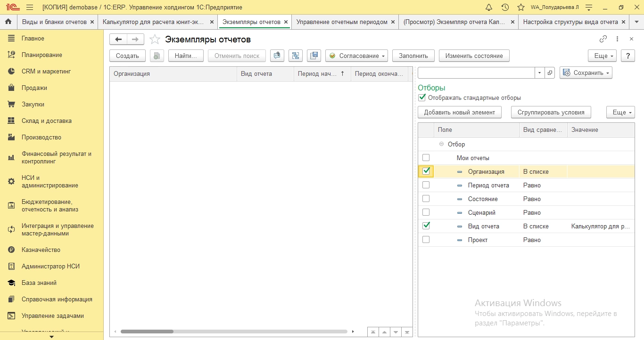
Task: Open the history clock icon
Action: 505,8
